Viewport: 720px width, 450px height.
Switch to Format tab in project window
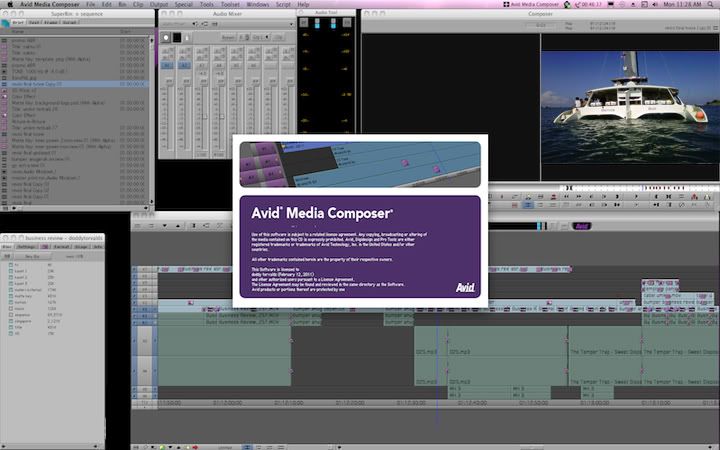pos(62,247)
